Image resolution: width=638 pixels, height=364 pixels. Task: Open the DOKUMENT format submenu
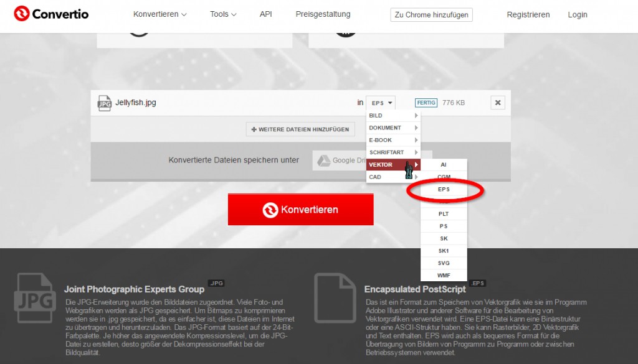[393, 128]
